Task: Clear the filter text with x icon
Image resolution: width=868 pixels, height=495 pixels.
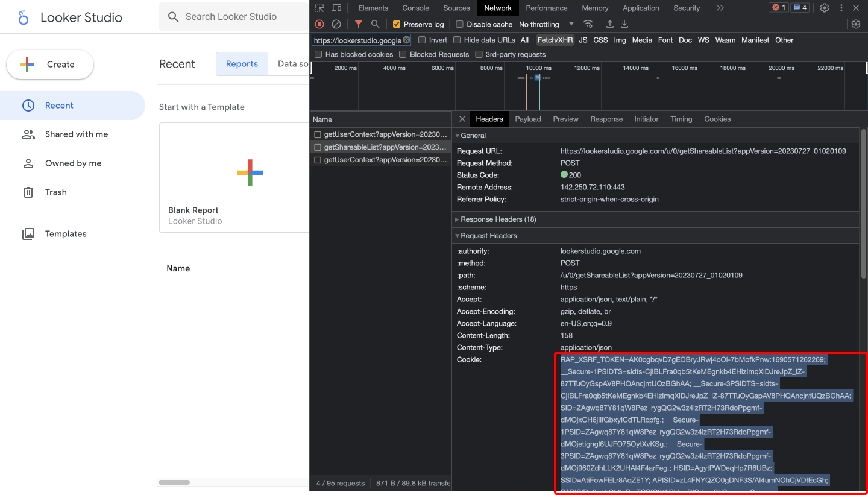Action: coord(406,40)
